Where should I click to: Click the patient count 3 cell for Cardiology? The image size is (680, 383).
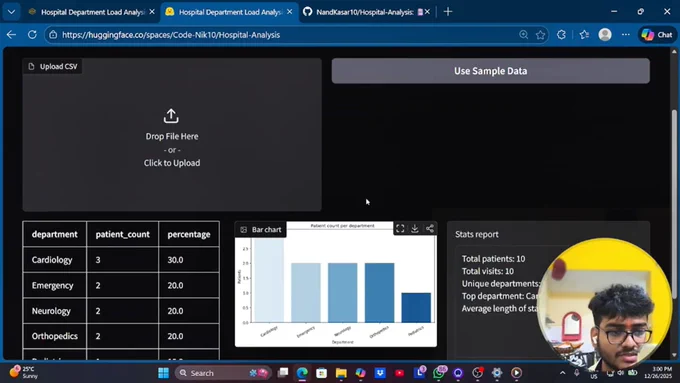pos(123,260)
